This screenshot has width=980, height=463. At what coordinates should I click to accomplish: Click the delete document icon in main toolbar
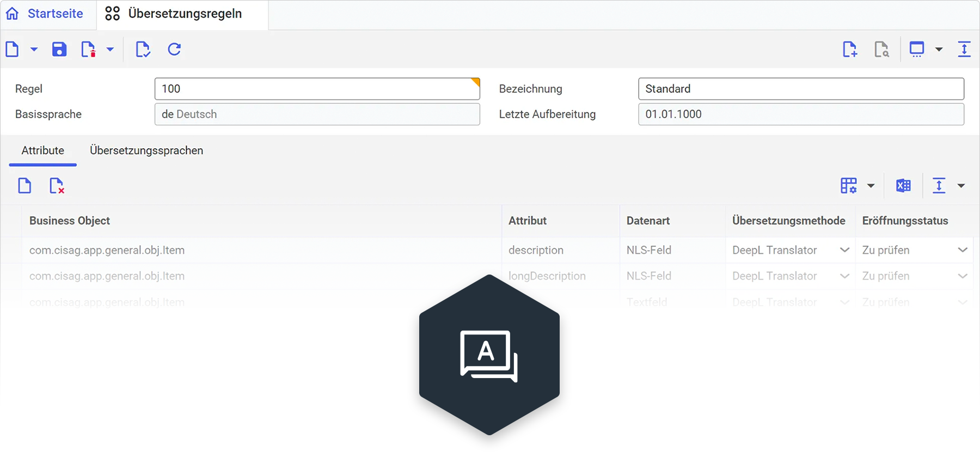coord(88,49)
